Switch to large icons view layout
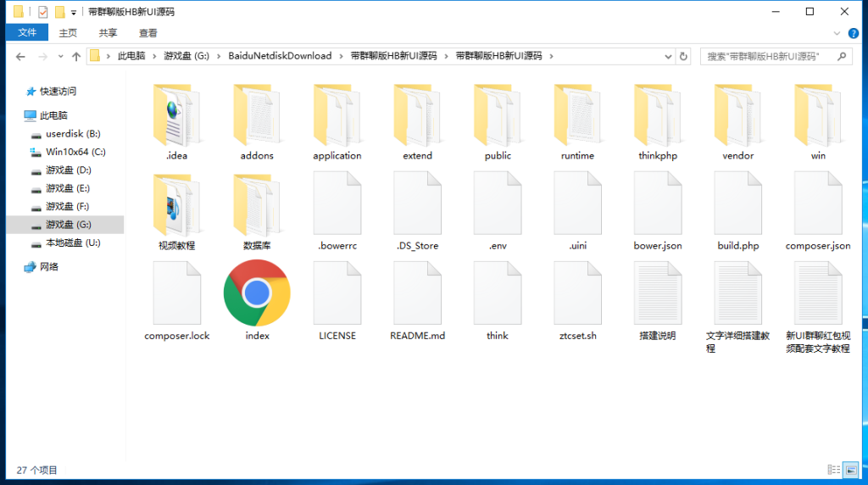Viewport: 868px width, 485px height. click(851, 470)
